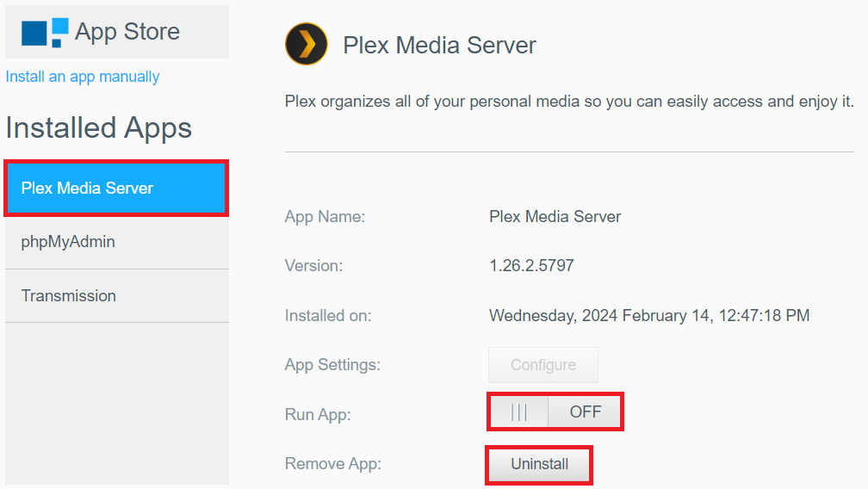Screen dimensions: 868x489
Task: Open the Install an app manually link
Action: [83, 77]
